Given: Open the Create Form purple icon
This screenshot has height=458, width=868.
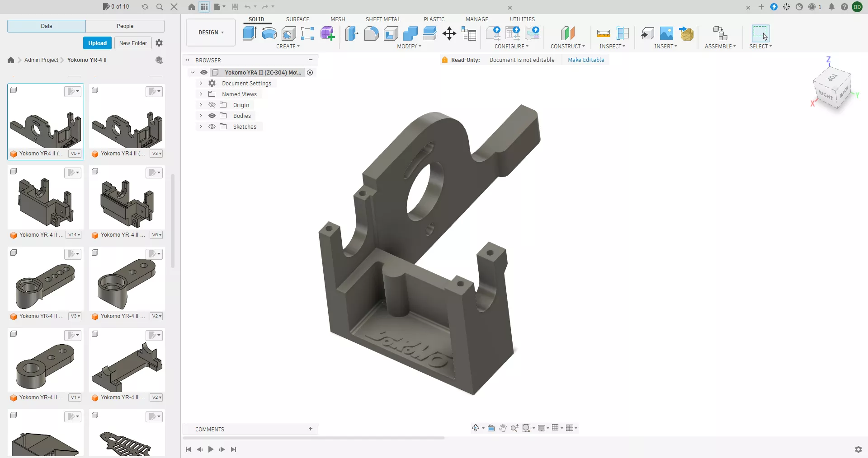Looking at the screenshot, I should (327, 33).
